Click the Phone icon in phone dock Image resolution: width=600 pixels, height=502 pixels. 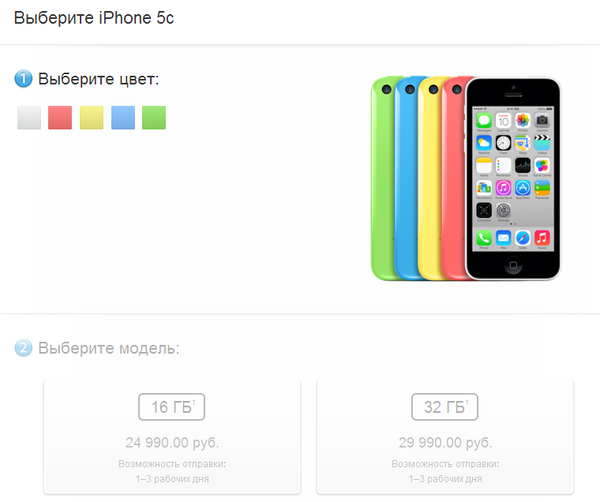pos(484,238)
